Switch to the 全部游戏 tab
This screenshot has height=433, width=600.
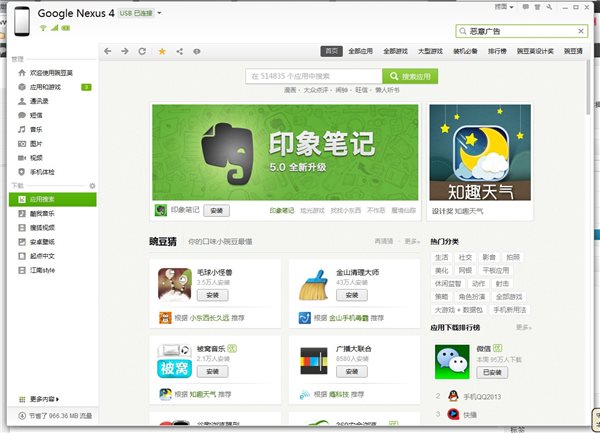[396, 51]
